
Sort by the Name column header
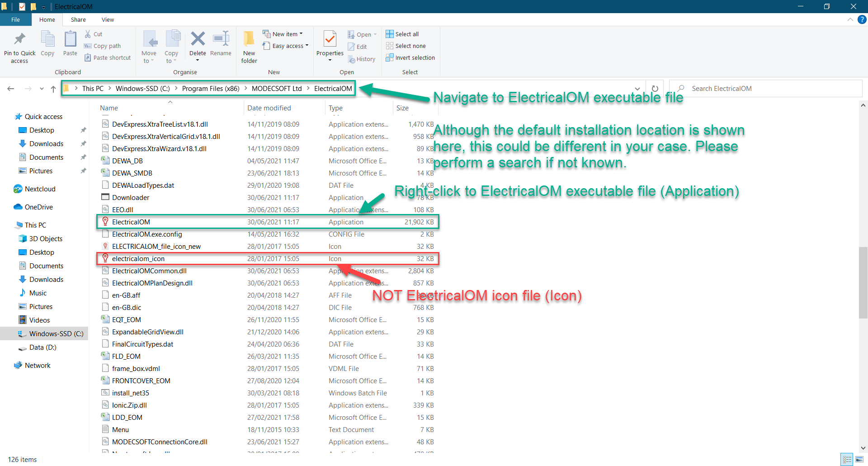point(170,108)
